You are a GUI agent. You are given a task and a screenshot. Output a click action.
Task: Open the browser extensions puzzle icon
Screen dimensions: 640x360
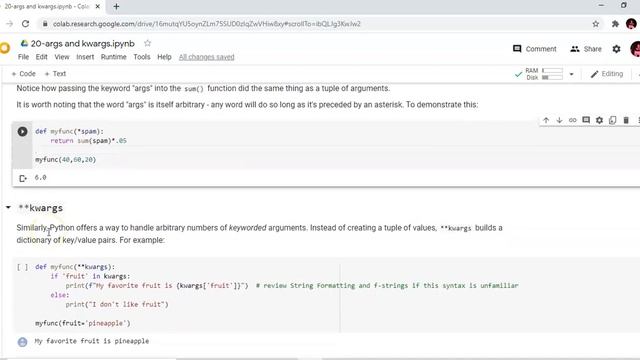pos(615,24)
